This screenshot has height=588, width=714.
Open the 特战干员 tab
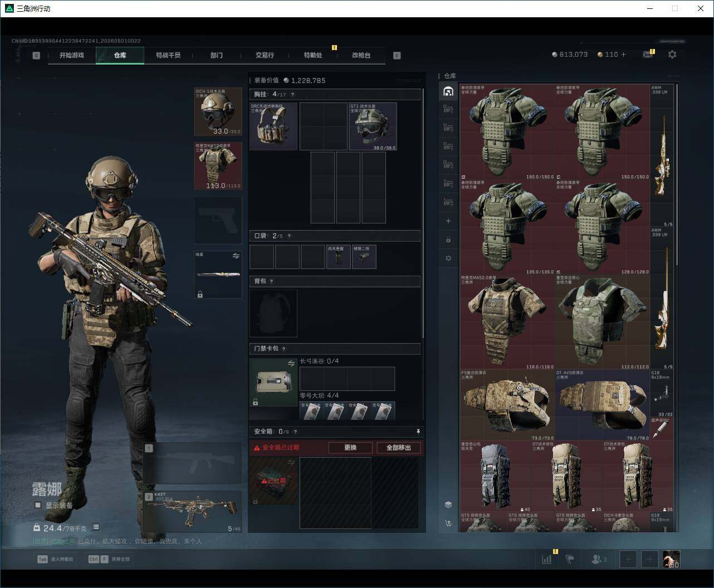(168, 55)
